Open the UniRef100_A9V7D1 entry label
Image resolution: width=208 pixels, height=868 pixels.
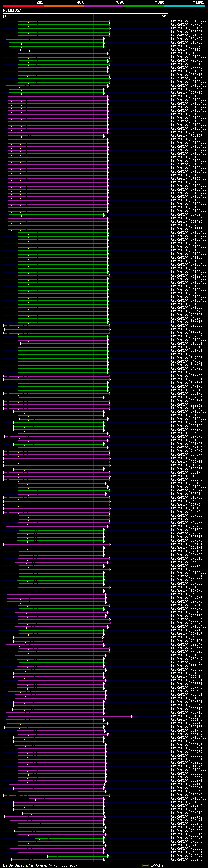coord(187,60)
